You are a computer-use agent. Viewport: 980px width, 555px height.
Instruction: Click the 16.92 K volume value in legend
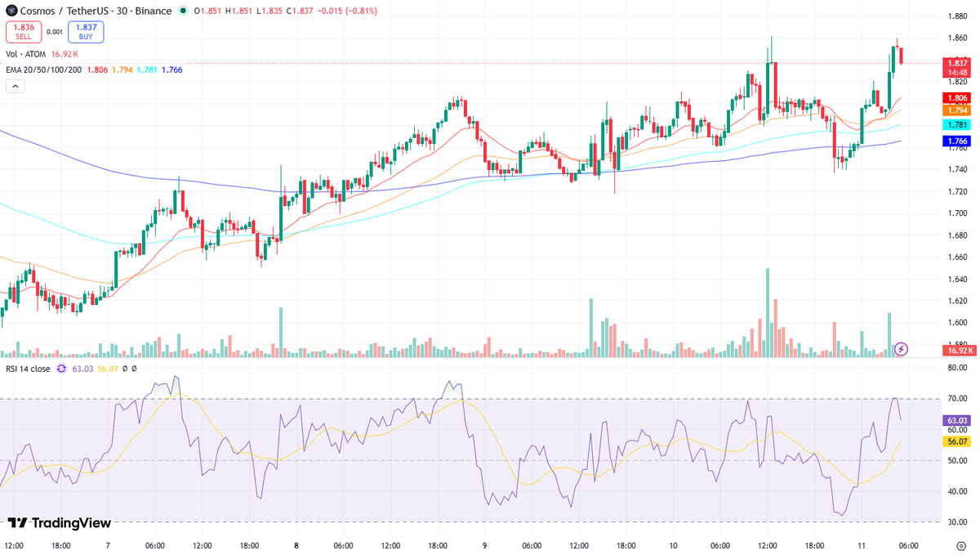pyautogui.click(x=65, y=54)
